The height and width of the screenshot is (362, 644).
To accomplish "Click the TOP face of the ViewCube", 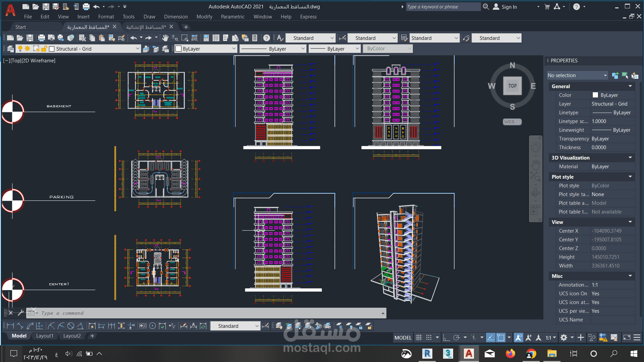I will 512,86.
